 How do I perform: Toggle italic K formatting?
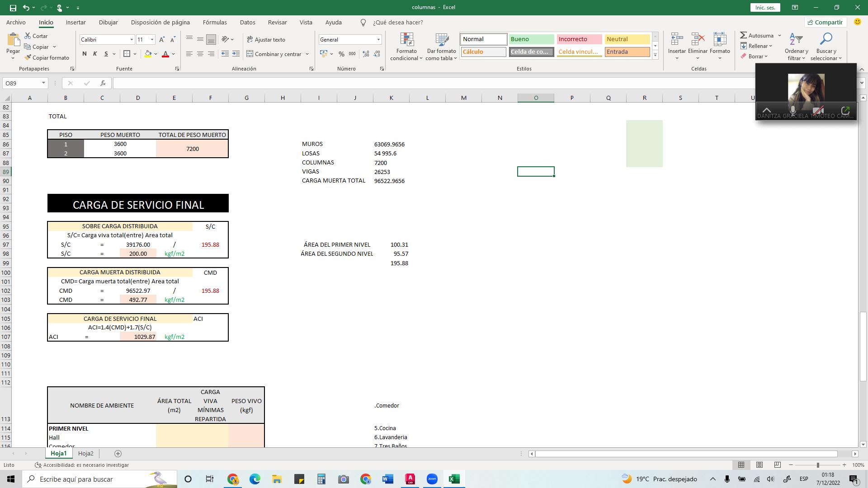tap(95, 54)
